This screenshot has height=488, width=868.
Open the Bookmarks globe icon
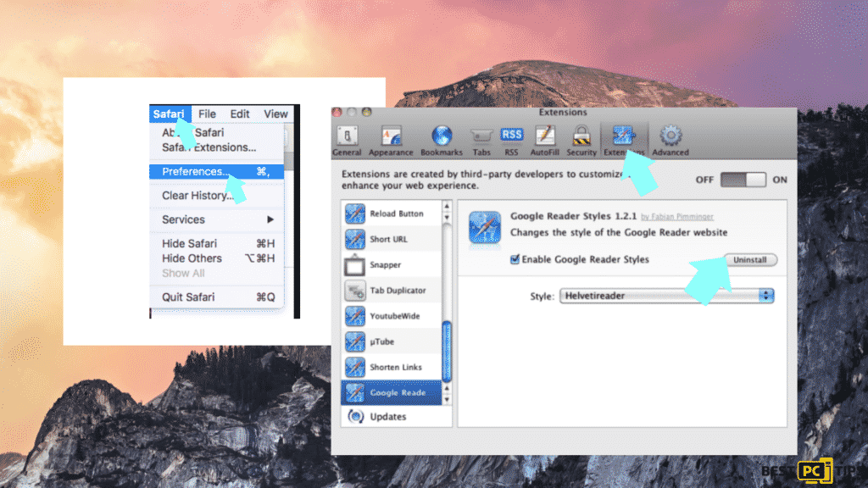coord(441,136)
